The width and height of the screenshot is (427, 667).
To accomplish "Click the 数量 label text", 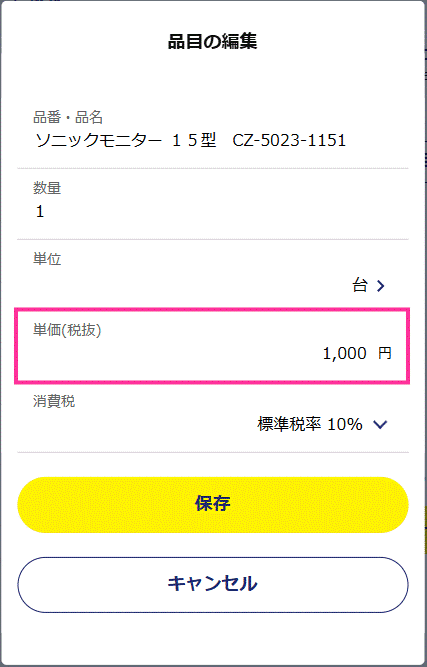I will [x=47, y=188].
